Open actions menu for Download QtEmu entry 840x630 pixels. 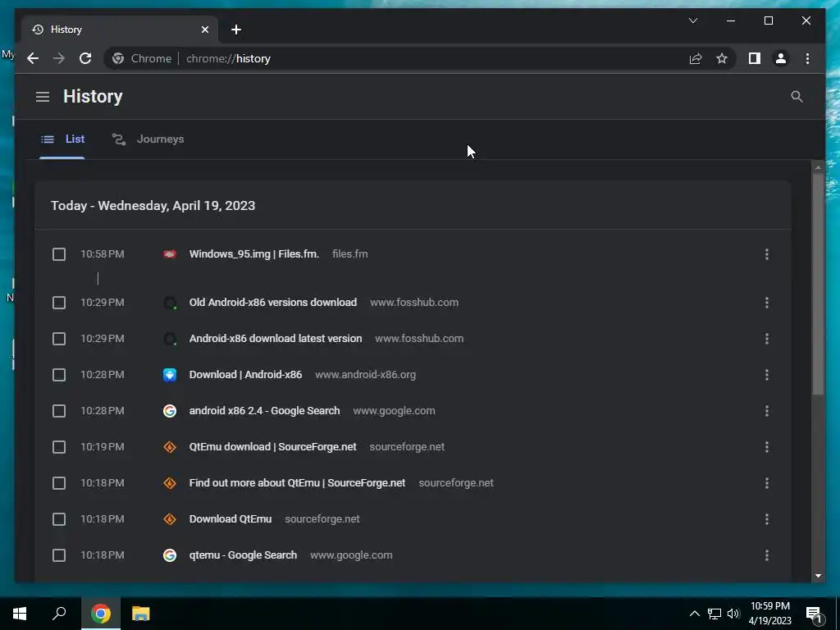tap(767, 519)
